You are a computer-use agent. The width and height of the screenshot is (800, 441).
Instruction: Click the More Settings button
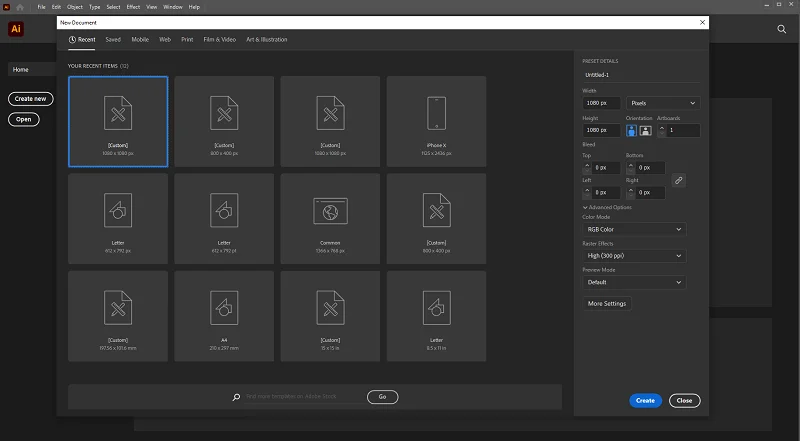click(607, 304)
